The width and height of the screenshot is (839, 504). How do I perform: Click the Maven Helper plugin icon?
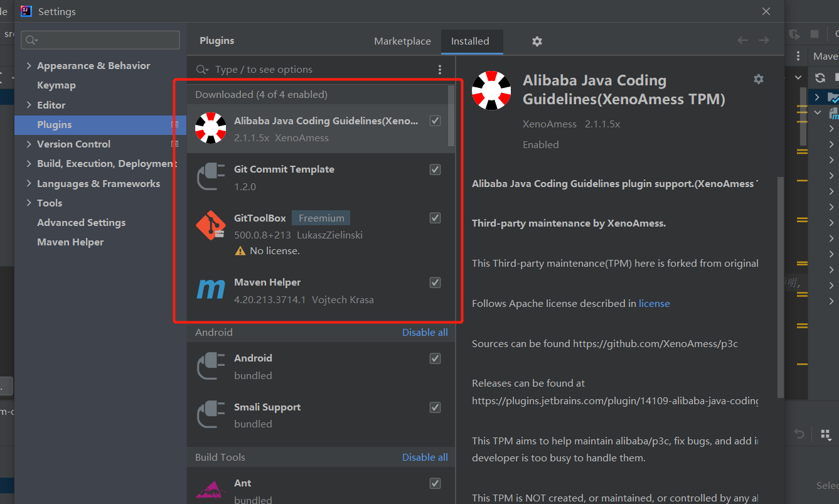pos(210,290)
